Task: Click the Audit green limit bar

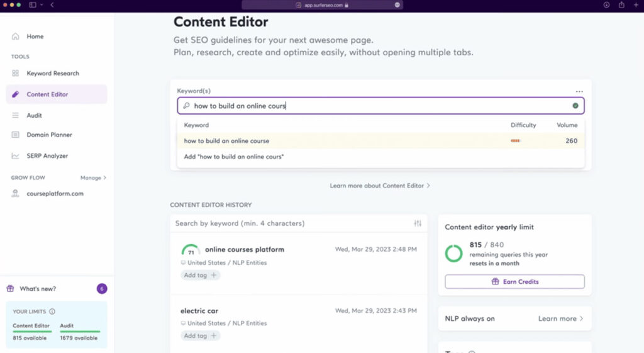Action: click(80, 331)
